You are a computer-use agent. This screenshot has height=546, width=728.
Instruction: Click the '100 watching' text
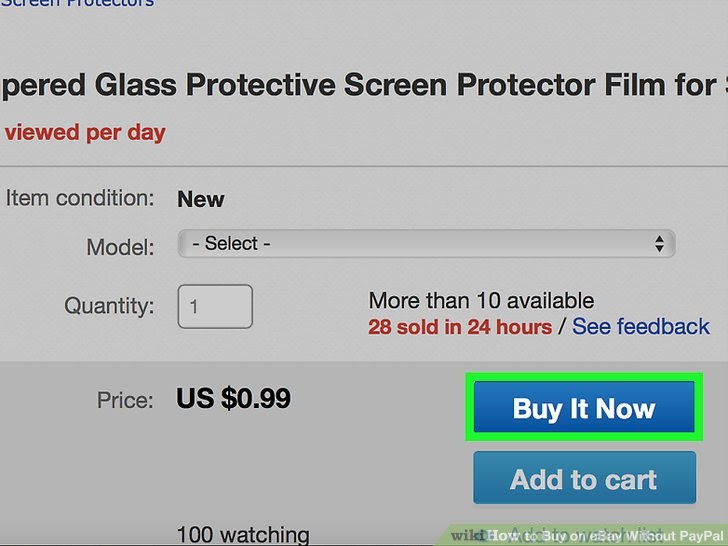point(243,535)
